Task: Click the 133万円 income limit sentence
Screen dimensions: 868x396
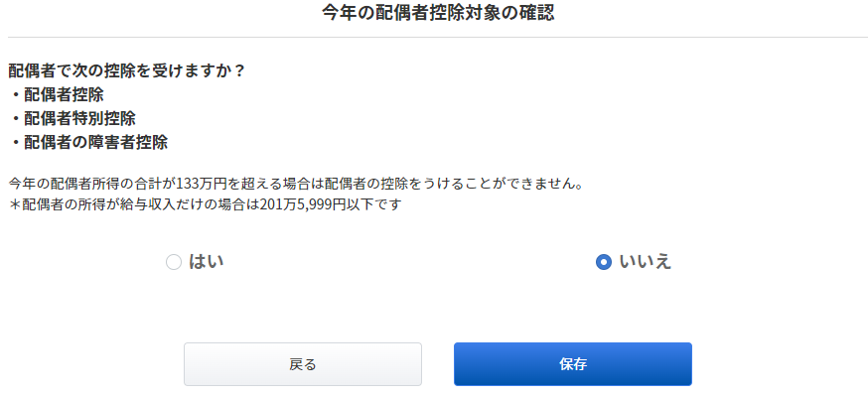Action: 296,183
